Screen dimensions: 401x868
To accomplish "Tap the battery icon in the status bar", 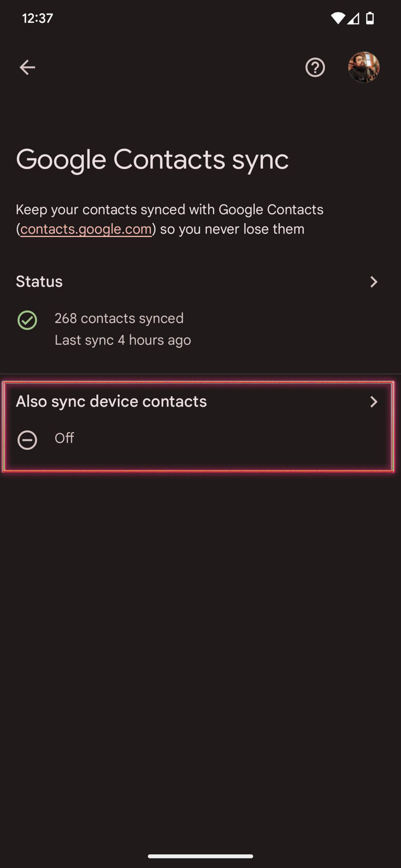I will (x=370, y=18).
